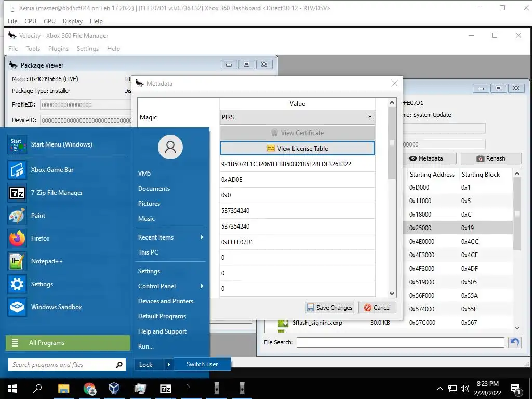Open Velocity Tools menu
532x399 pixels.
coord(33,49)
